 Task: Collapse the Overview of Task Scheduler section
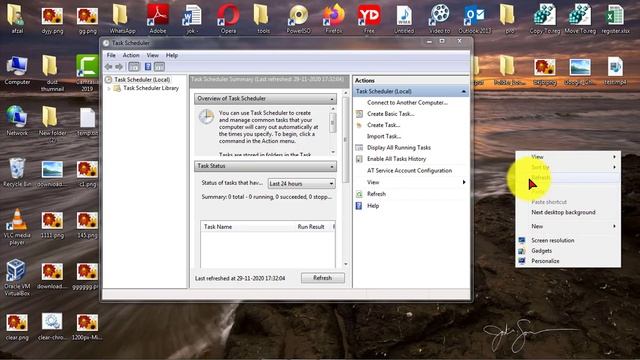point(332,99)
